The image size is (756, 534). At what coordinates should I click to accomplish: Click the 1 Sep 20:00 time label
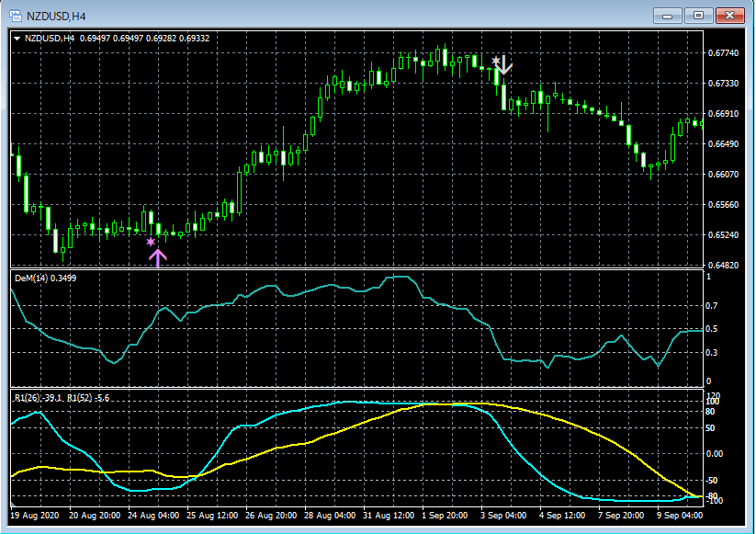[x=445, y=517]
